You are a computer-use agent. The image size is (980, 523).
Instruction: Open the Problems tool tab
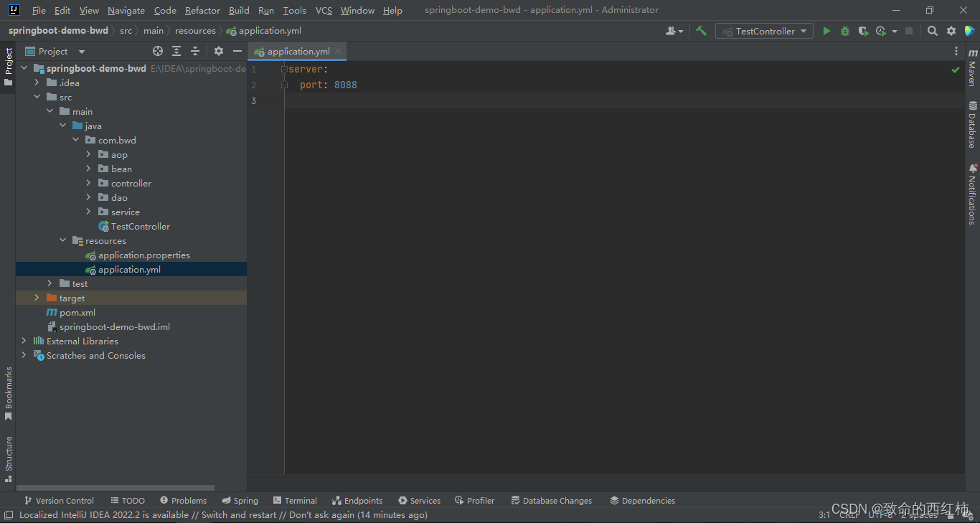183,501
